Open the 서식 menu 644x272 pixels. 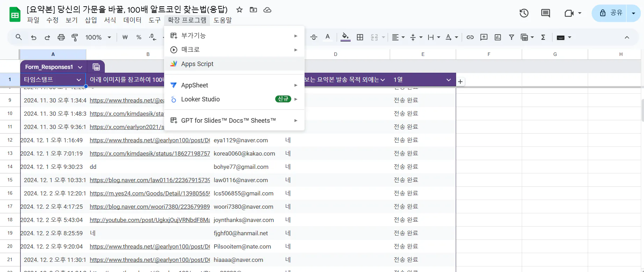[x=110, y=20]
